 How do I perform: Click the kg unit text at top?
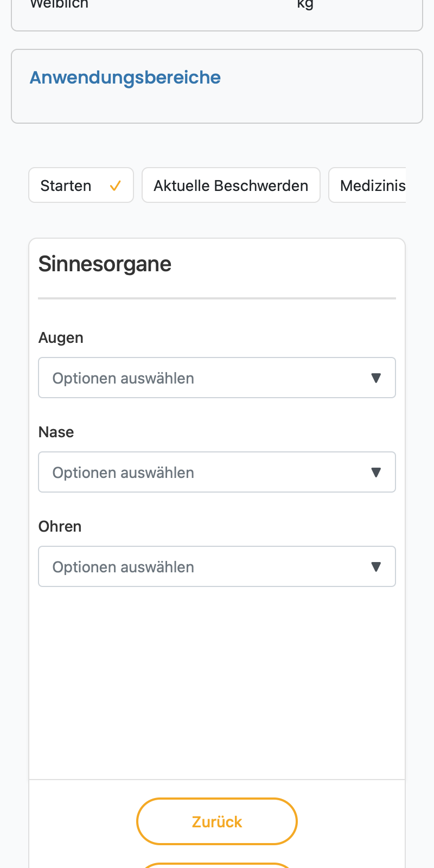click(x=305, y=4)
